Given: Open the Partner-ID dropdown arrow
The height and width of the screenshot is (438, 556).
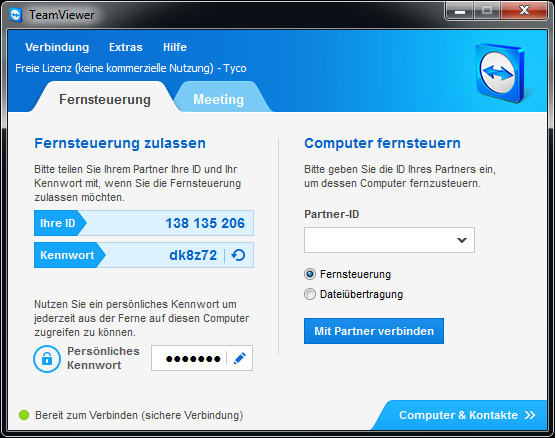Looking at the screenshot, I should 462,240.
